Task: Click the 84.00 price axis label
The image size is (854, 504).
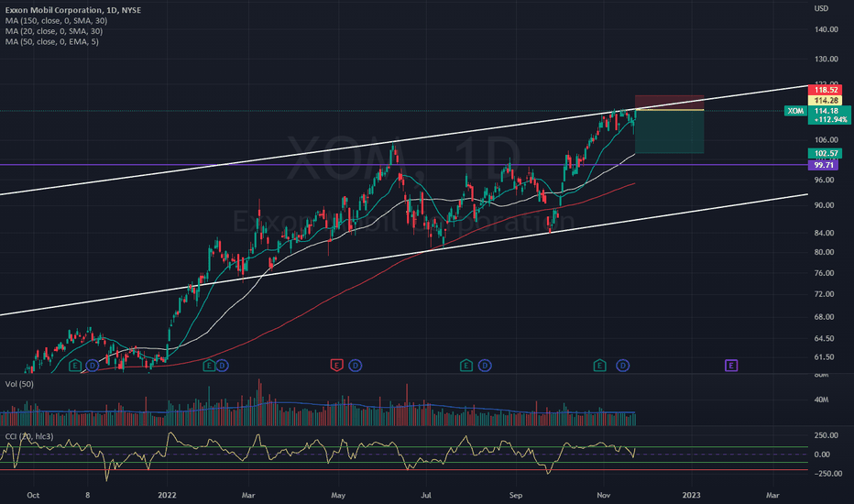Action: (x=824, y=233)
